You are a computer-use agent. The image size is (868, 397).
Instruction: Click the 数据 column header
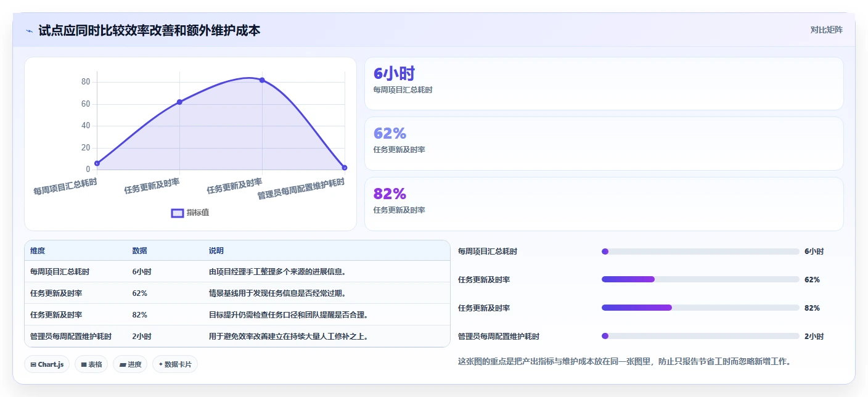click(139, 251)
